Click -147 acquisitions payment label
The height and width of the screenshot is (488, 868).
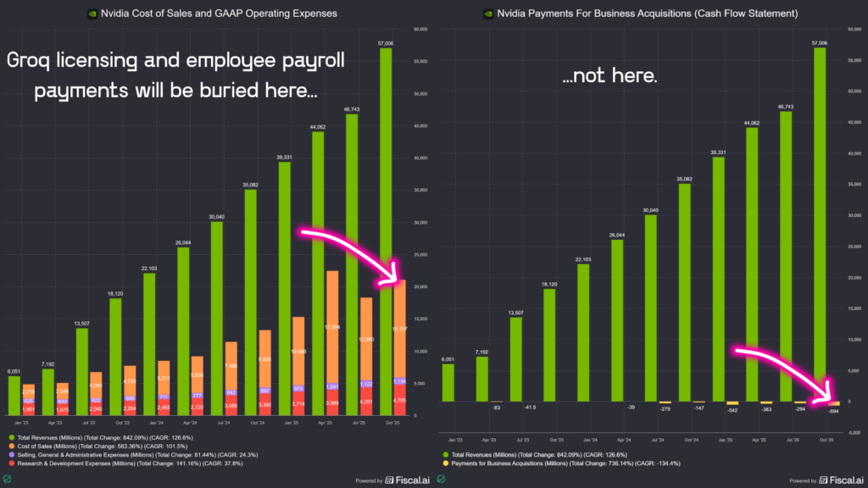pyautogui.click(x=698, y=408)
